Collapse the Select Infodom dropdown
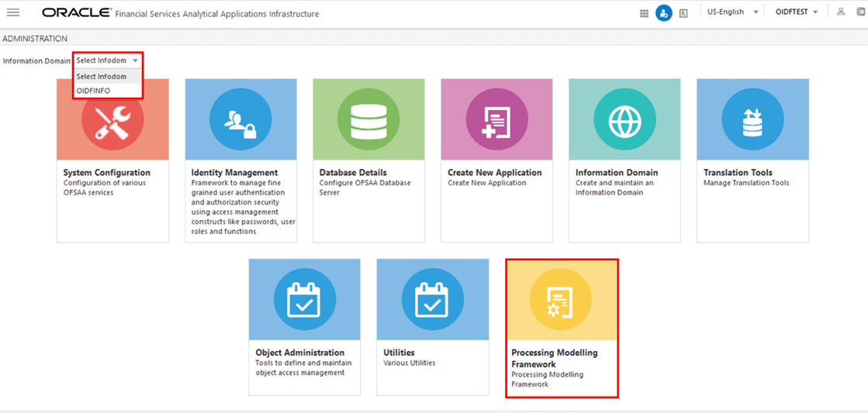This screenshot has height=413, width=868. 108,60
